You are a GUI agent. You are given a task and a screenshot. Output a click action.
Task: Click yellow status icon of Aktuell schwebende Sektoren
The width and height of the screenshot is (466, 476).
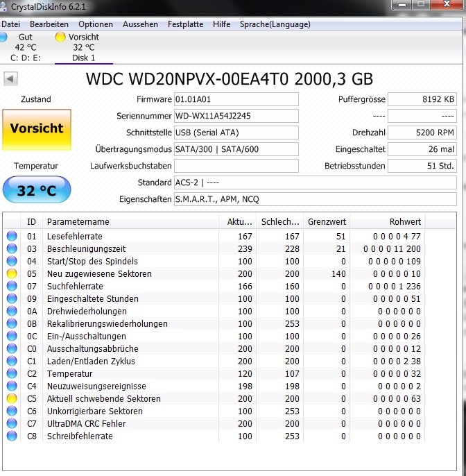[12, 398]
